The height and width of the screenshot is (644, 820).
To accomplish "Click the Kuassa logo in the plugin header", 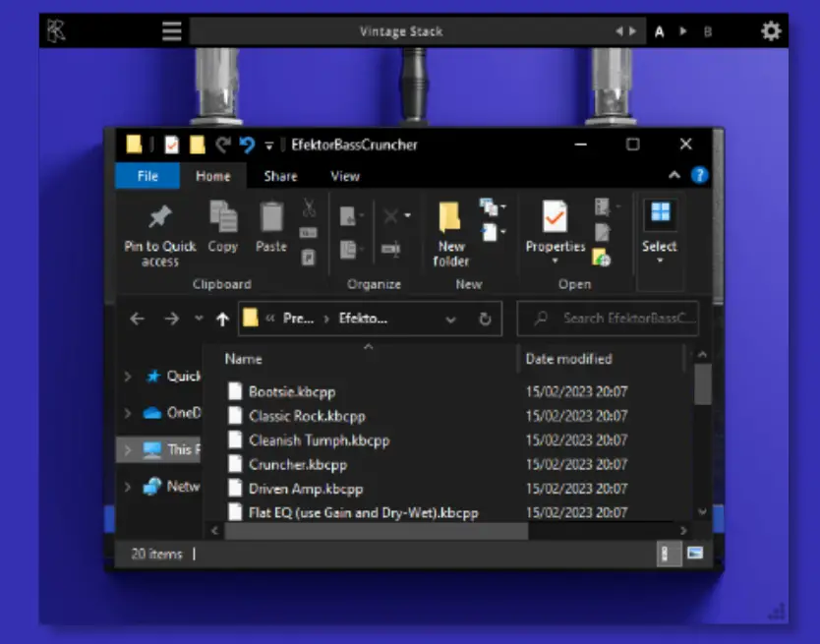I will click(x=56, y=29).
